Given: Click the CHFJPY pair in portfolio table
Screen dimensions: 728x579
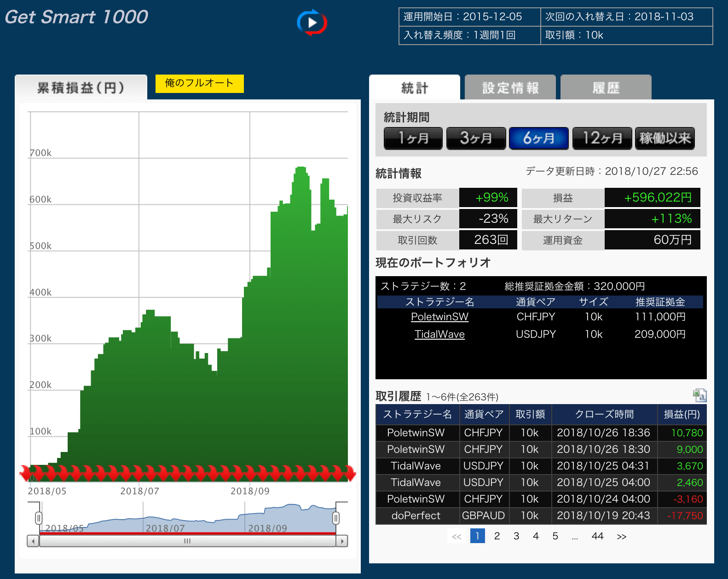Looking at the screenshot, I should [536, 317].
